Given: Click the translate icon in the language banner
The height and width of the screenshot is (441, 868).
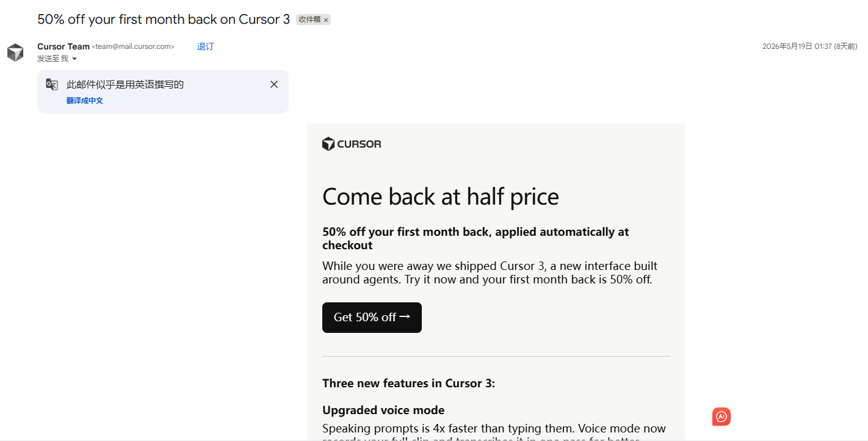Looking at the screenshot, I should coord(52,84).
